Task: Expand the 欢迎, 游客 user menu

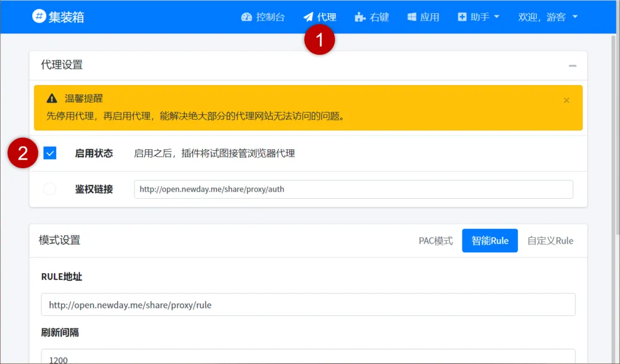Action: tap(547, 17)
